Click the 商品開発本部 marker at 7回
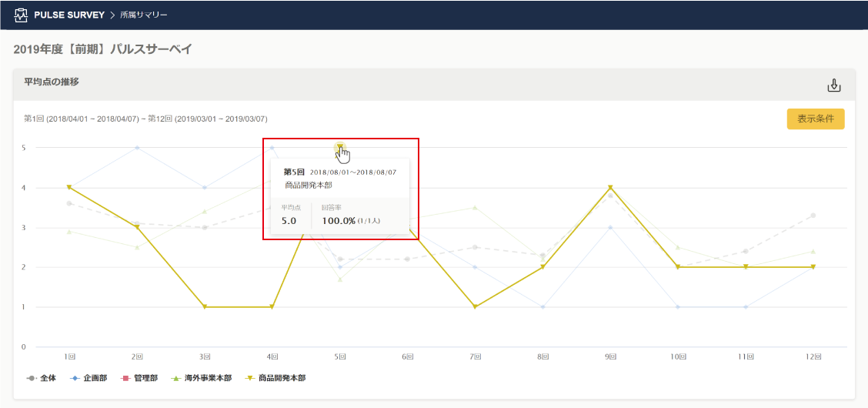Image resolution: width=868 pixels, height=408 pixels. point(476,307)
